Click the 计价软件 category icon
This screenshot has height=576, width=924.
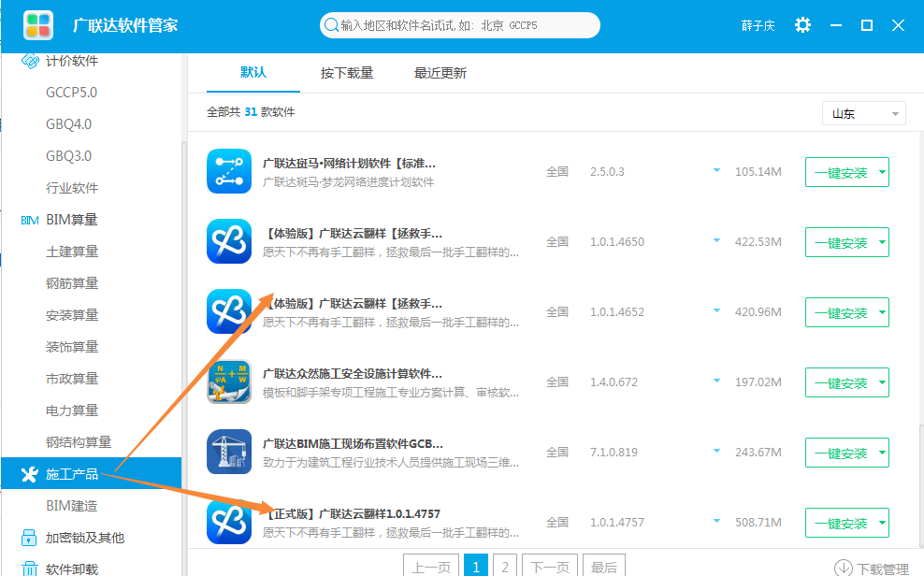pos(30,61)
